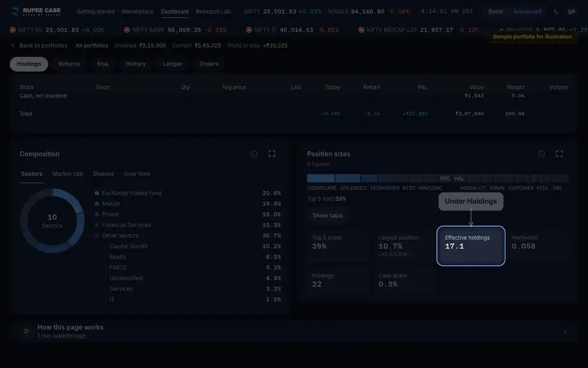Switch to the Risk tab
This screenshot has width=588, height=368.
(103, 64)
